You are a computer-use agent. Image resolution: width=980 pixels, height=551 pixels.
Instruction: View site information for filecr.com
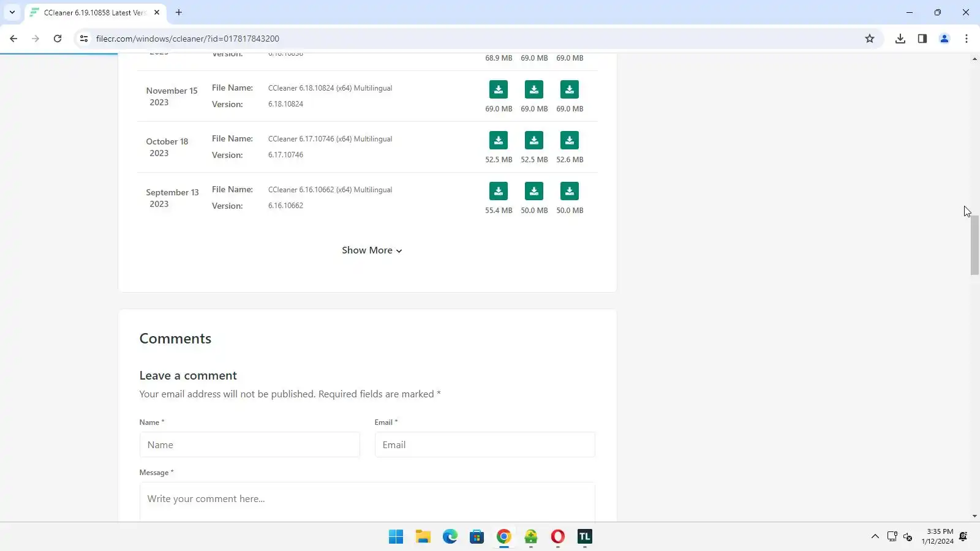84,39
